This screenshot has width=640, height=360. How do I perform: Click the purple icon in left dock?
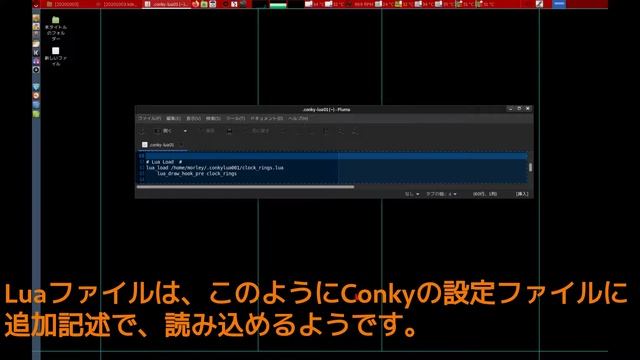36,61
